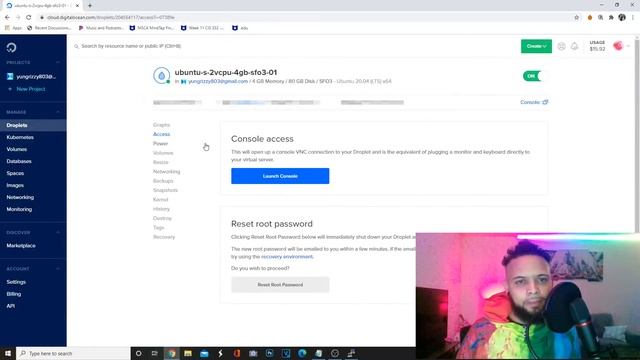Click the Launch Console button
The height and width of the screenshot is (360, 640).
click(x=280, y=176)
